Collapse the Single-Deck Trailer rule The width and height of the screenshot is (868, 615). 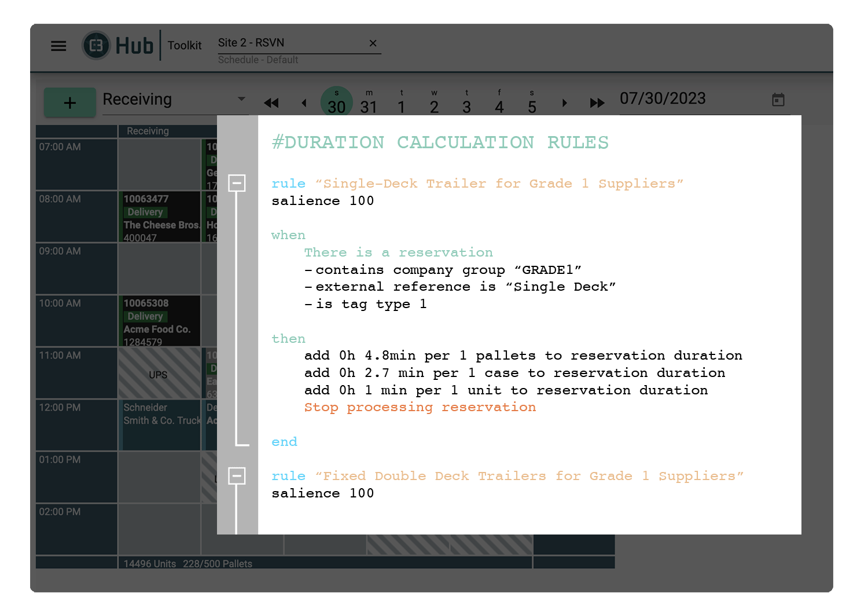(x=237, y=183)
